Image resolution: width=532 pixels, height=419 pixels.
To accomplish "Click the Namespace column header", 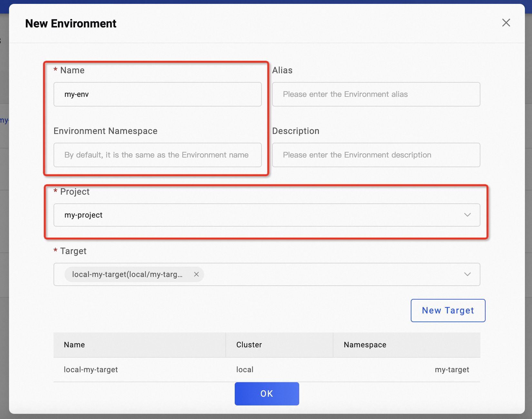I will point(365,345).
